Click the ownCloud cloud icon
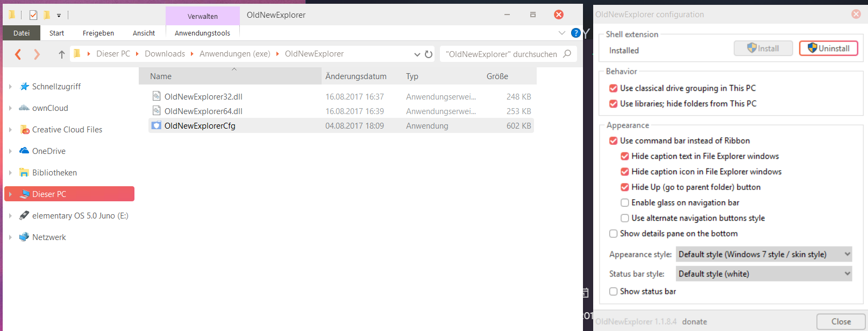This screenshot has height=331, width=868. tap(24, 108)
